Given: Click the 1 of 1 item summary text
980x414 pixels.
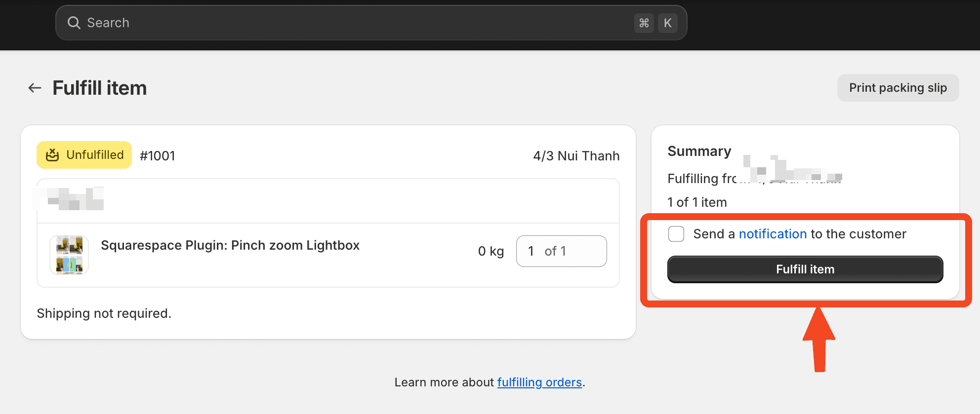Looking at the screenshot, I should pyautogui.click(x=697, y=202).
